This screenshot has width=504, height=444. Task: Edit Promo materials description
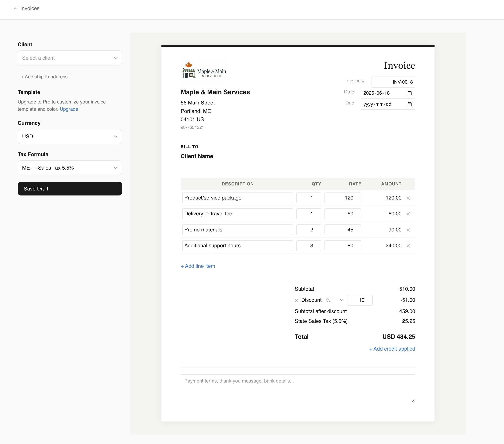click(238, 230)
